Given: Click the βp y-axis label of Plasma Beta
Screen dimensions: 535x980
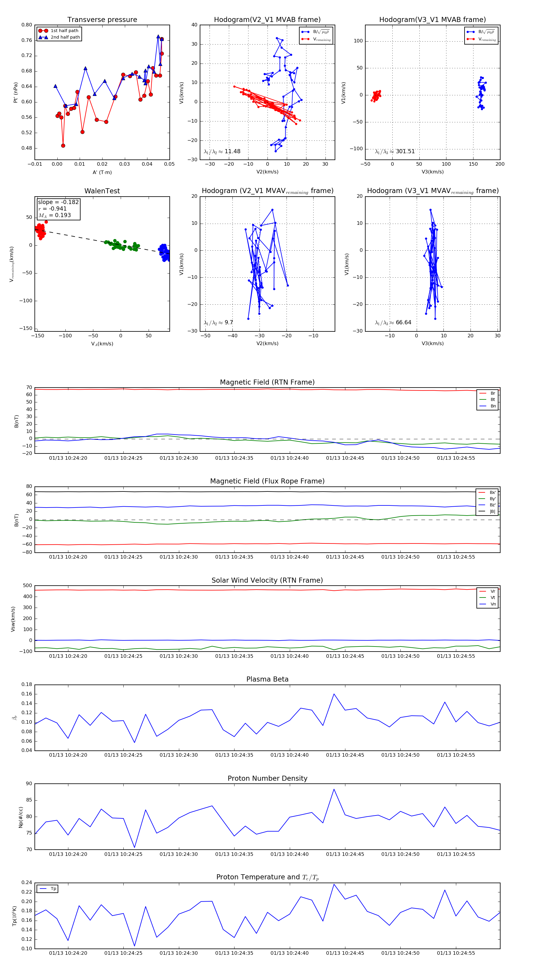Looking at the screenshot, I should 15,718.
